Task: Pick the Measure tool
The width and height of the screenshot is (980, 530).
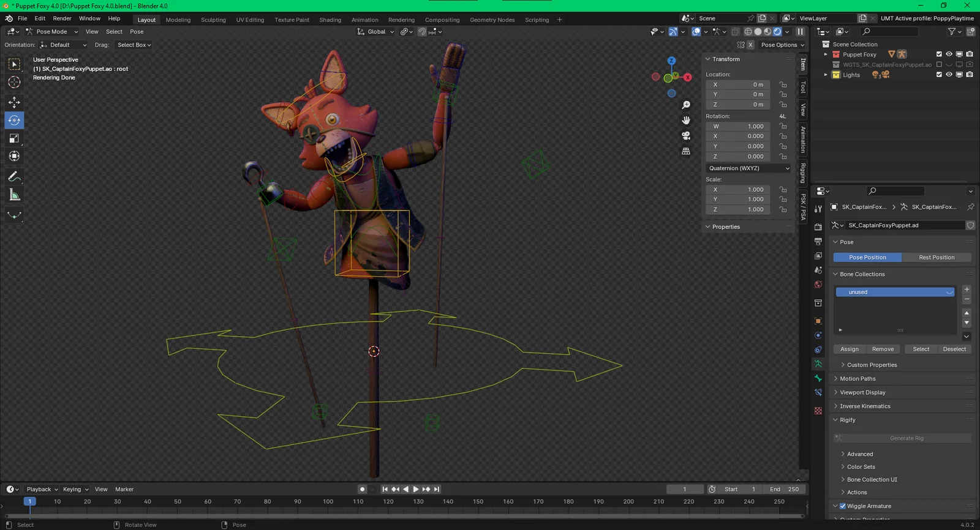Action: point(14,195)
